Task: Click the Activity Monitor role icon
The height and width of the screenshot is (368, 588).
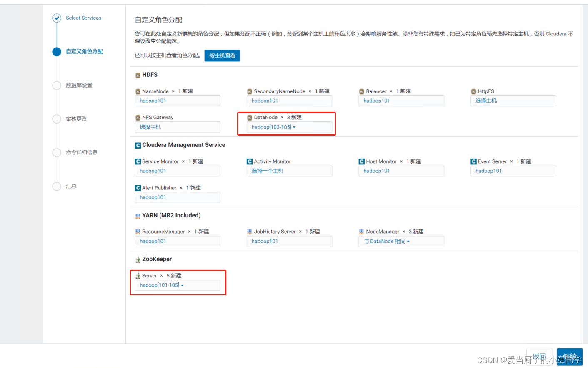Action: 250,161
